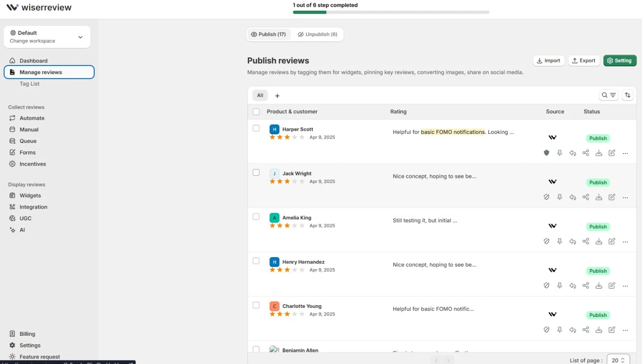This screenshot has height=364, width=642.
Task: Check the box for Amelia King's review
Action: point(256,217)
